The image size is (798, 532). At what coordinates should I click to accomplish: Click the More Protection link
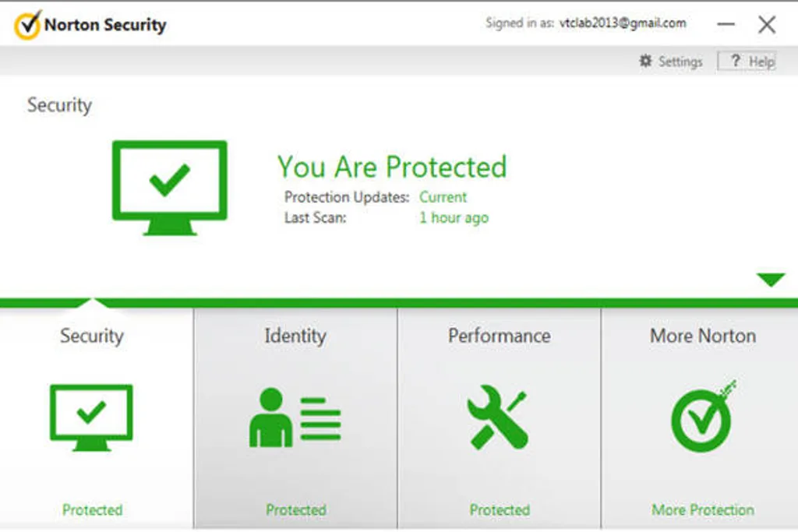pyautogui.click(x=703, y=509)
